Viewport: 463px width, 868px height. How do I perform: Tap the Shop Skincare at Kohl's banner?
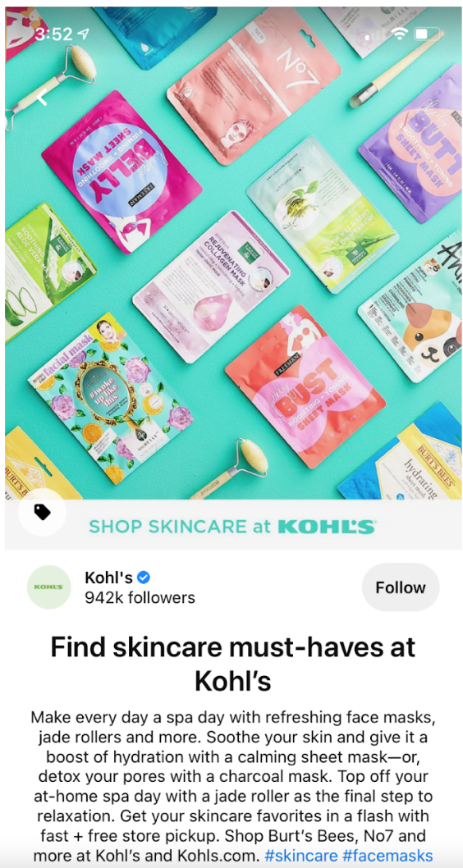[232, 527]
